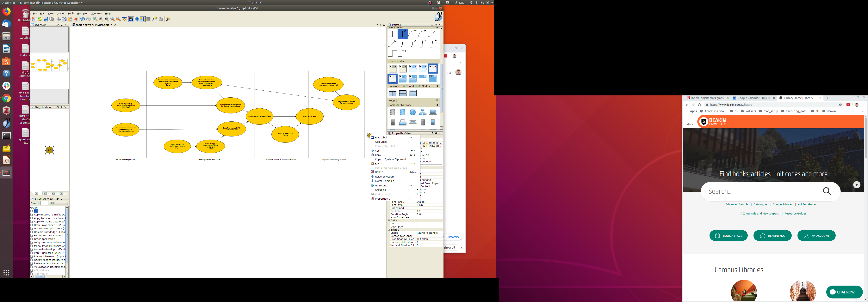Click the BOOK A SPACE button
The image size is (868, 302).
(728, 236)
